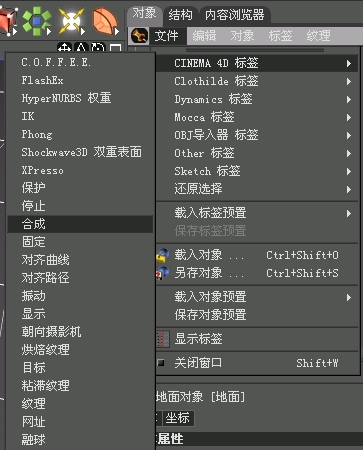The height and width of the screenshot is (450, 363).
Task: Open the 内容浏览器 tab
Action: 234,15
